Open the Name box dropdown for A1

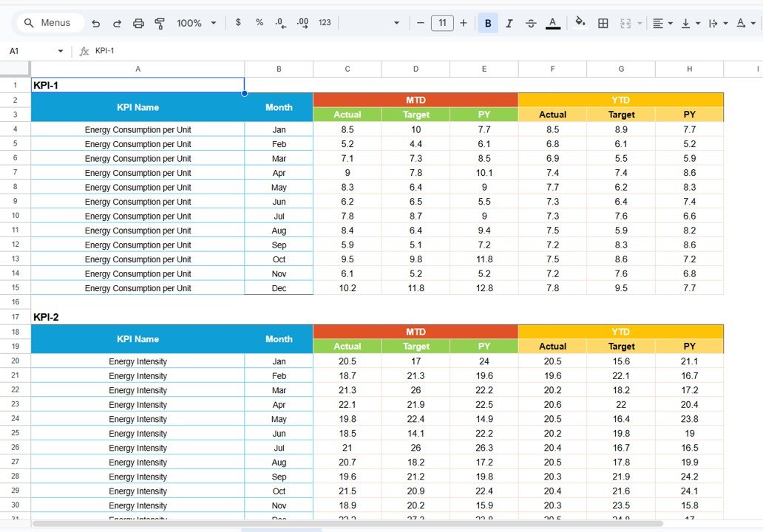61,50
